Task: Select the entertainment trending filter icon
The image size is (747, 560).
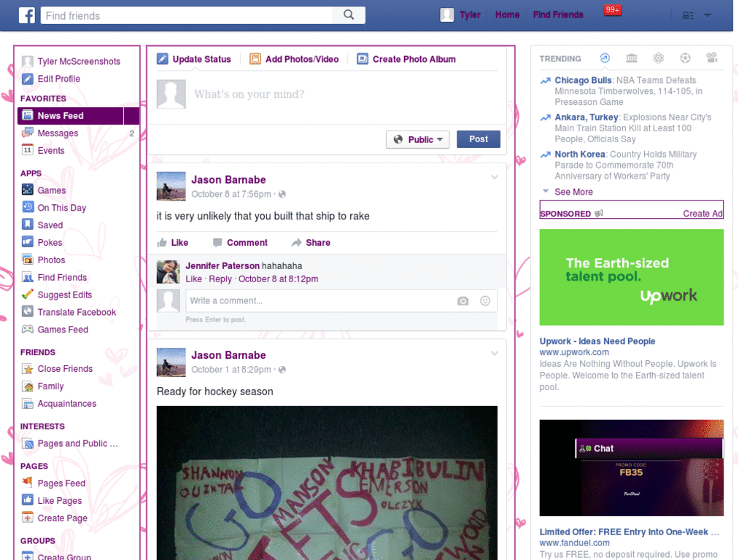Action: [x=712, y=58]
